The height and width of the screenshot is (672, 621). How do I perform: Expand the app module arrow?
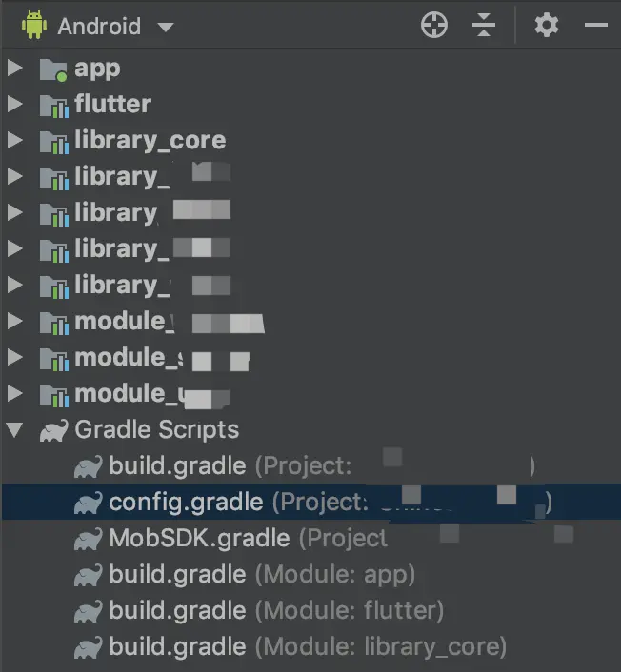[x=13, y=68]
